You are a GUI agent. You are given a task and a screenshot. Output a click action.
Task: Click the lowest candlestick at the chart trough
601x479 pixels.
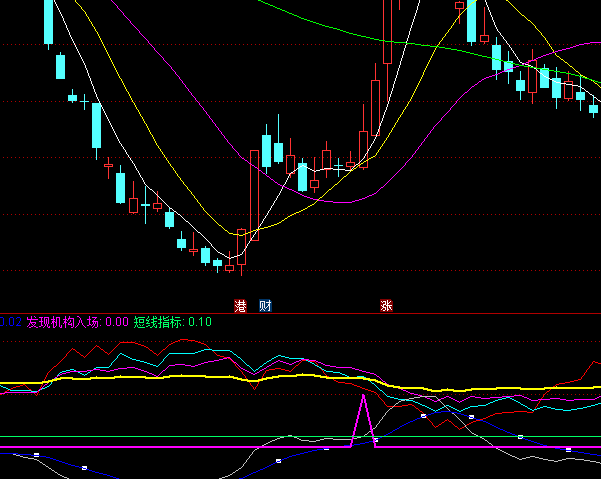[x=229, y=267]
